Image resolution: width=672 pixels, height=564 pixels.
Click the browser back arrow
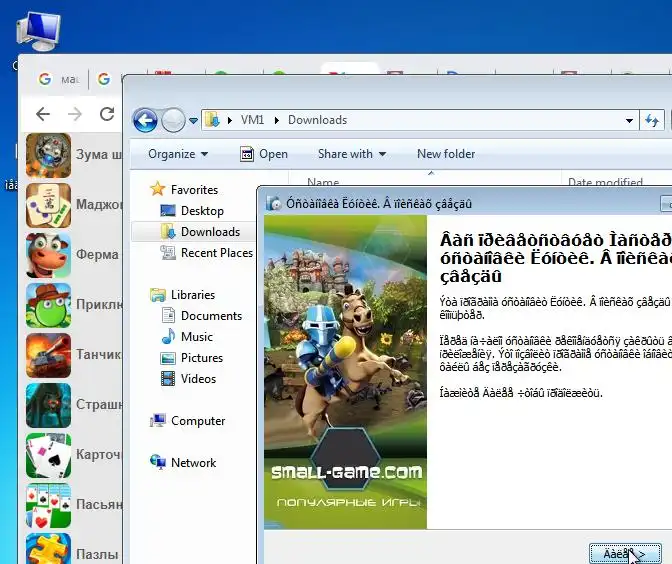tap(43, 114)
